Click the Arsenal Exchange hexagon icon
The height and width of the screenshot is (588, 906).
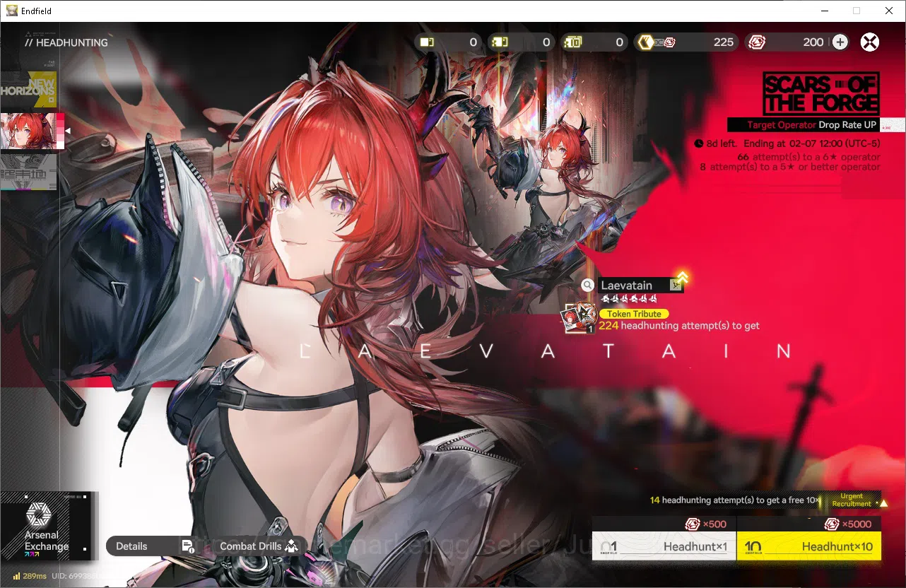tap(37, 515)
